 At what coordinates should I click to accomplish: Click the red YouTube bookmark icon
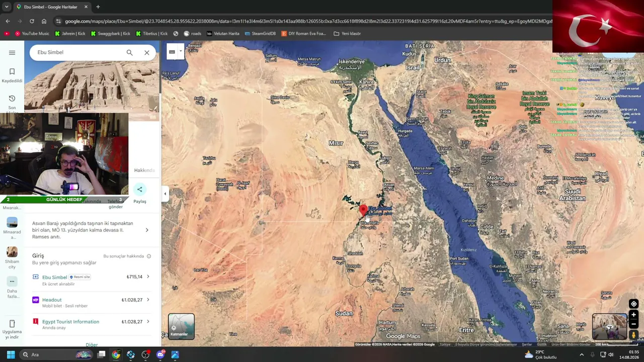7,34
